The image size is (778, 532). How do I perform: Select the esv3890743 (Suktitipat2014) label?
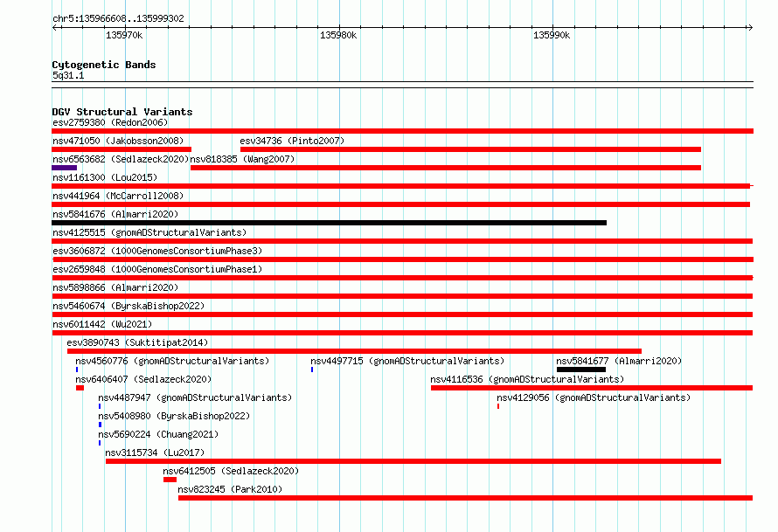[x=137, y=342]
